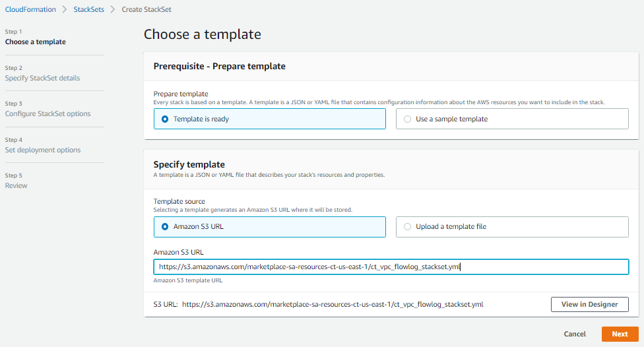
Task: Choose 'Use a sample template' option
Action: click(x=407, y=119)
